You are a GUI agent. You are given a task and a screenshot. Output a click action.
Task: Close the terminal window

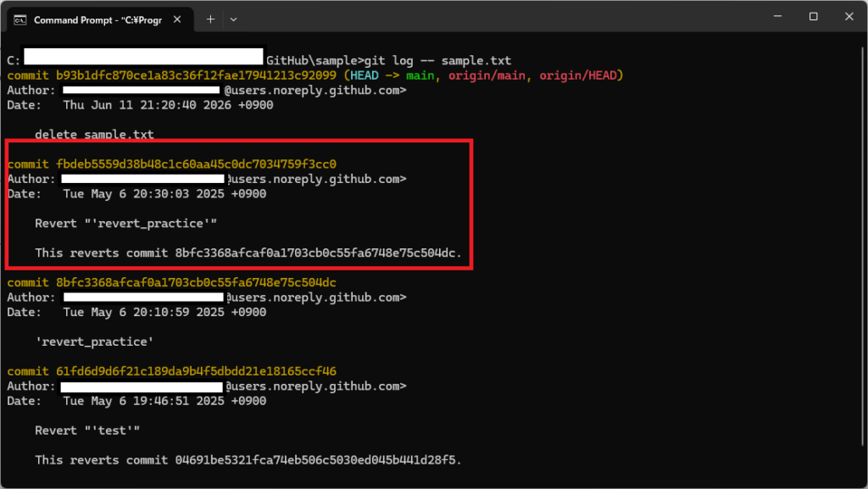tap(849, 17)
